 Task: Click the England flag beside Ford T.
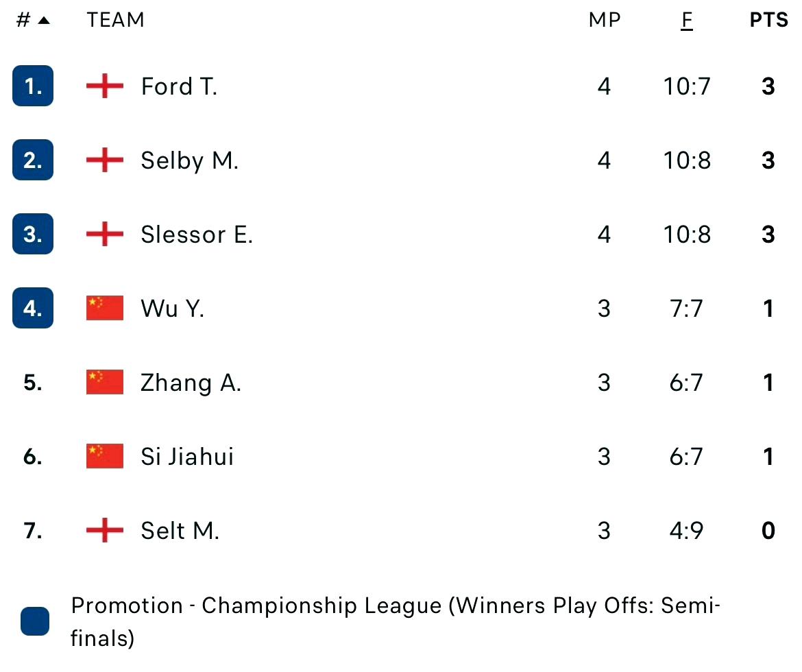pos(104,86)
